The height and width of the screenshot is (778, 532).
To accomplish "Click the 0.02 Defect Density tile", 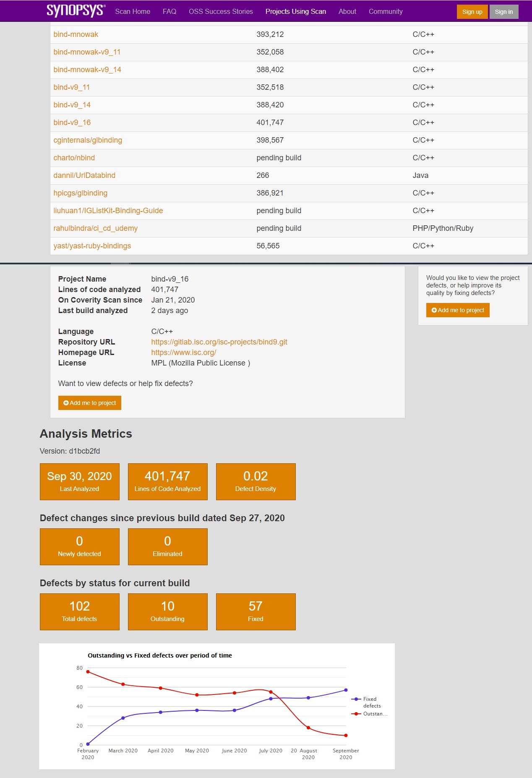I will [x=256, y=482].
